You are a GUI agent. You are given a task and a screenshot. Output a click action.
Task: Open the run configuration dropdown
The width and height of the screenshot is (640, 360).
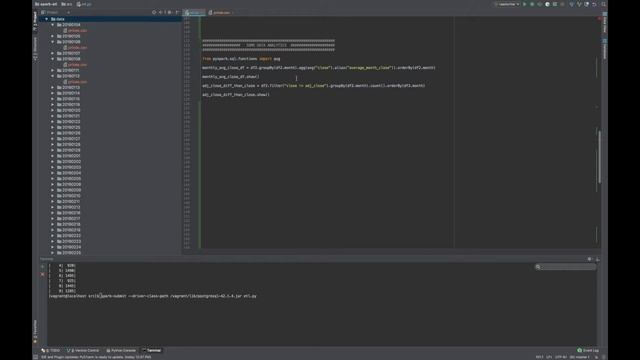pyautogui.click(x=508, y=4)
